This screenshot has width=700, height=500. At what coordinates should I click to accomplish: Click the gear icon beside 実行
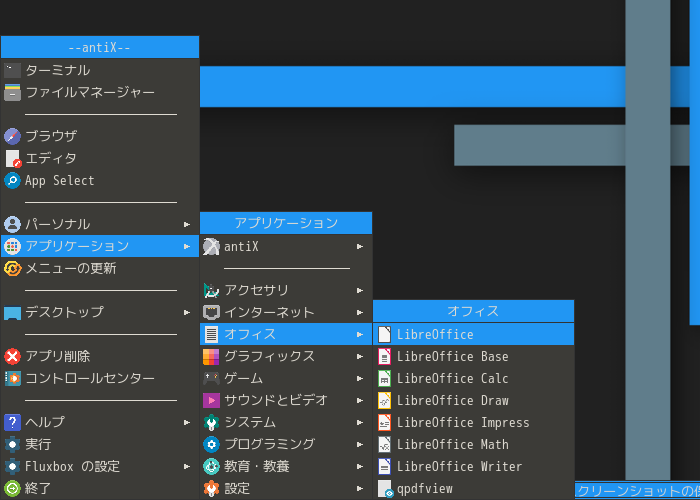pos(12,444)
